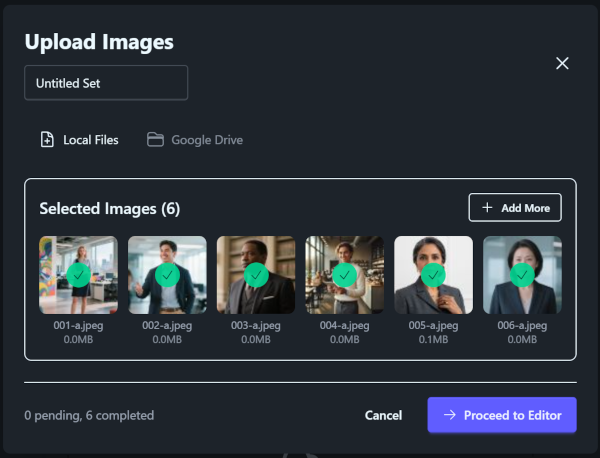Click the Selected Images (6) heading
Image resolution: width=600 pixels, height=458 pixels.
tap(110, 209)
